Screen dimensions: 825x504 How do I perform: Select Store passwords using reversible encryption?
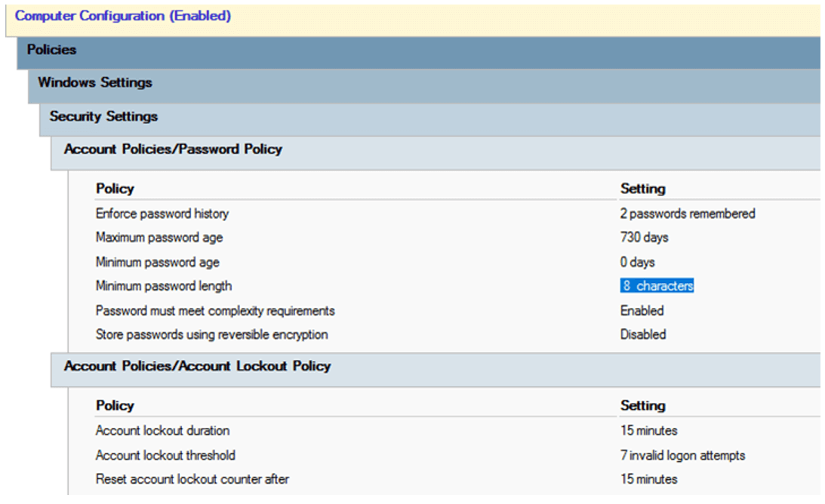(x=211, y=334)
